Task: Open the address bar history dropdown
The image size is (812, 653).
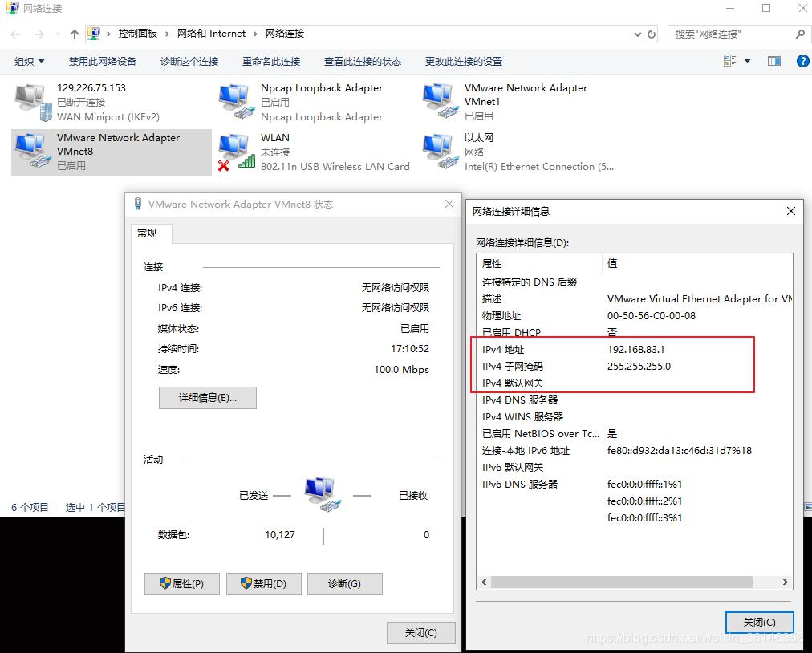Action: pos(637,34)
